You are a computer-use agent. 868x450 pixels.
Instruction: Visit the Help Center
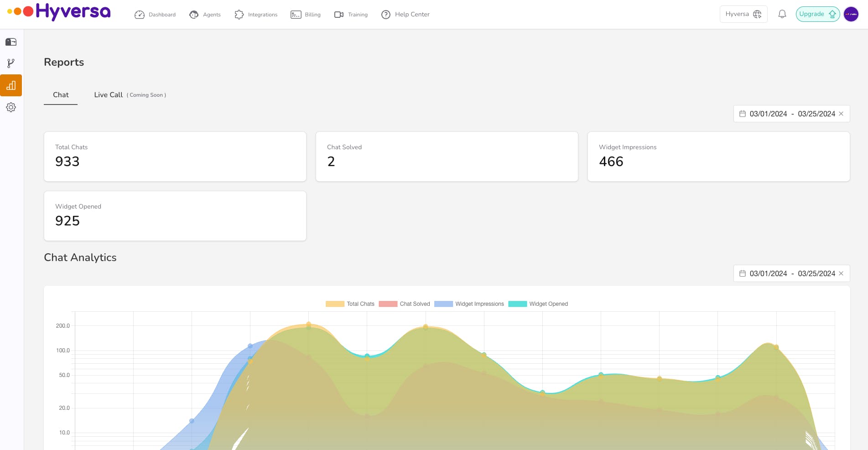[x=405, y=15]
